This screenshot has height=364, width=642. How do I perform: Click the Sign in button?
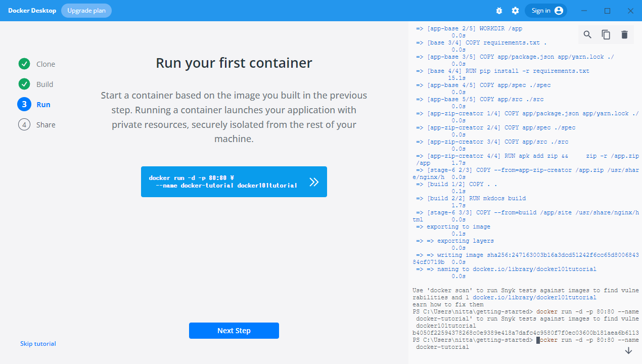(546, 11)
